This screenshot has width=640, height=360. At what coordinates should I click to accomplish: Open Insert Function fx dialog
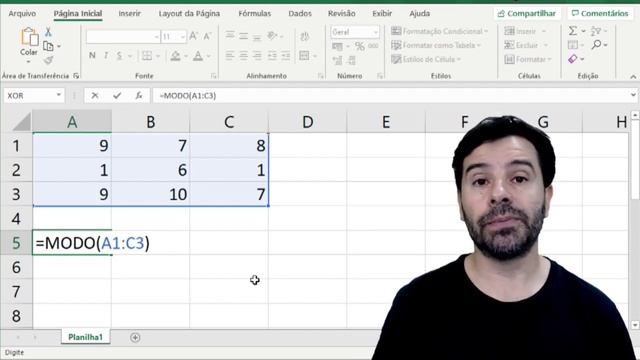139,96
